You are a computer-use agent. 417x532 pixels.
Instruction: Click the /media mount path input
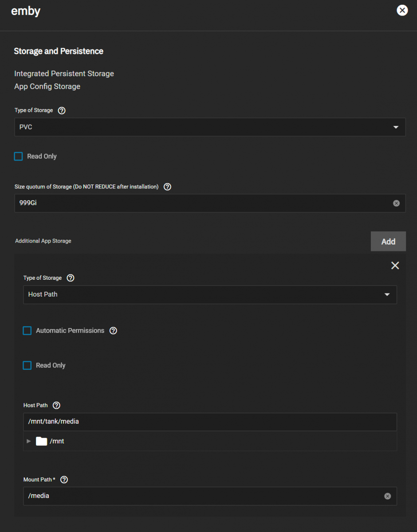pyautogui.click(x=210, y=496)
